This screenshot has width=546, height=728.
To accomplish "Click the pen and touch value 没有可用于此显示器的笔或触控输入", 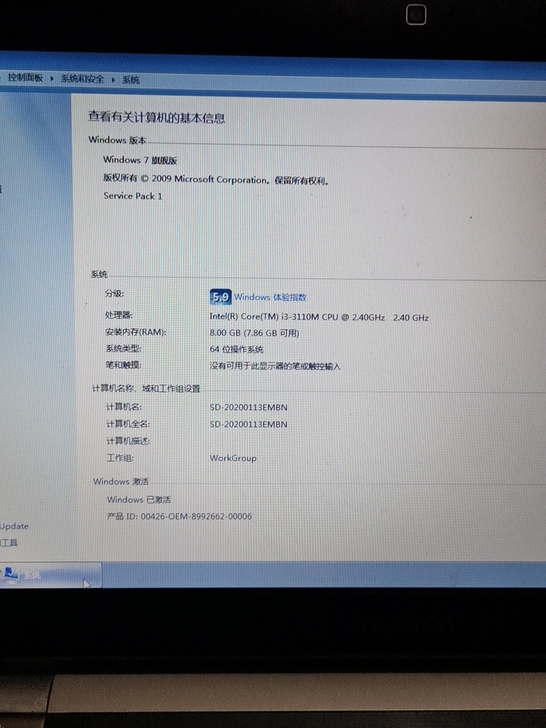I will click(x=275, y=366).
